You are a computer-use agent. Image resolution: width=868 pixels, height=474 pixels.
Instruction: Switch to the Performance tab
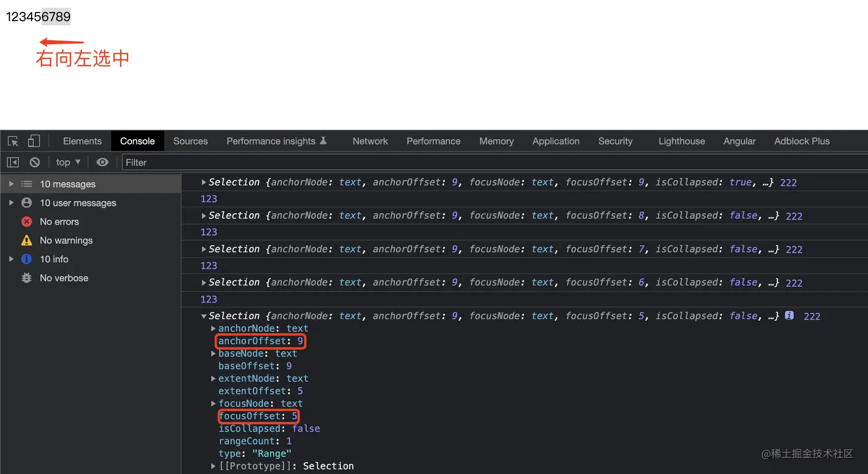(433, 141)
